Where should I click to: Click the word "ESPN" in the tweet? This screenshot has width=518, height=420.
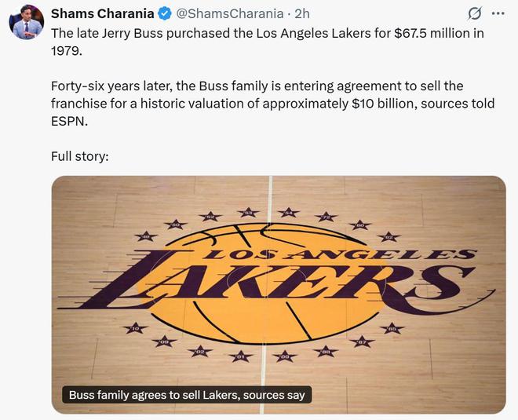67,123
